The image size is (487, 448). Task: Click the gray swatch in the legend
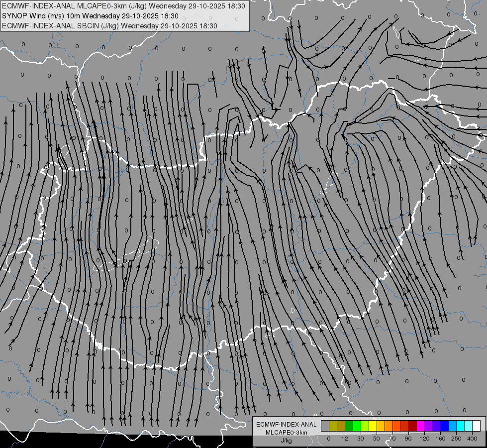(325, 426)
